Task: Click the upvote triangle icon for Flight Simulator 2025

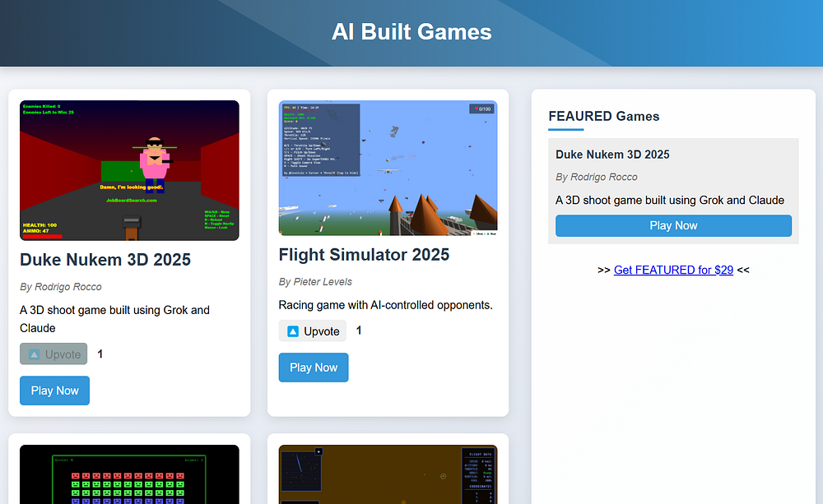Action: pos(293,331)
